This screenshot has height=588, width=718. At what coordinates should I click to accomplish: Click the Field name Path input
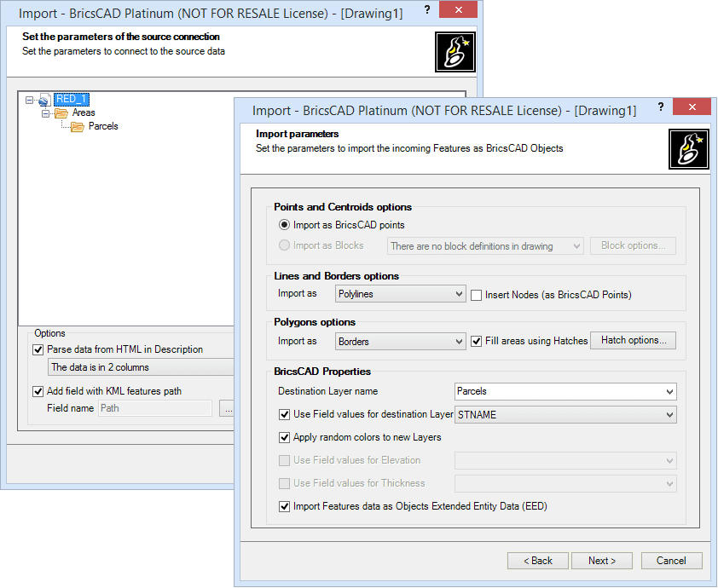coord(155,408)
